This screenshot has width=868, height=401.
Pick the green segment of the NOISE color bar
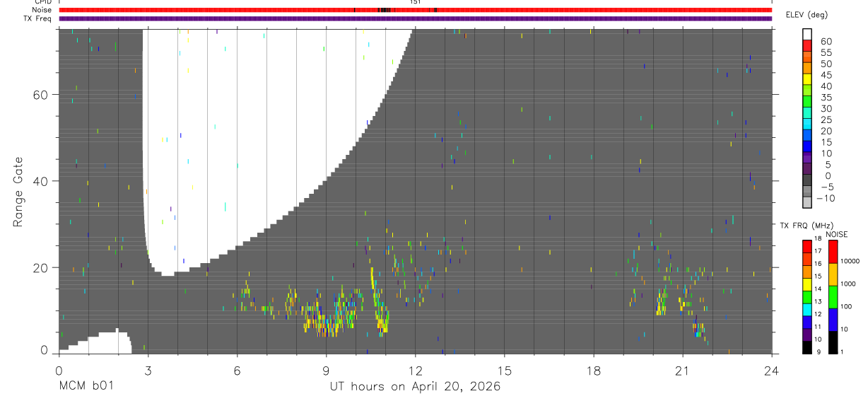point(833,296)
